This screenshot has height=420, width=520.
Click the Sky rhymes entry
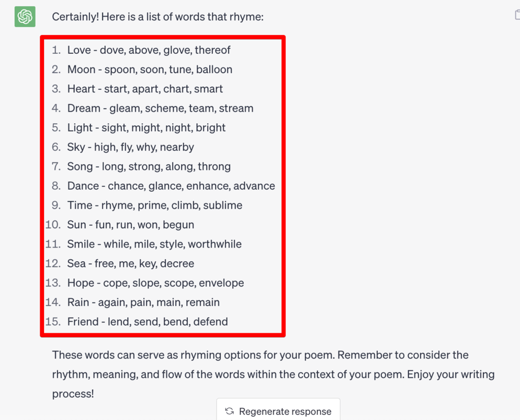click(131, 147)
